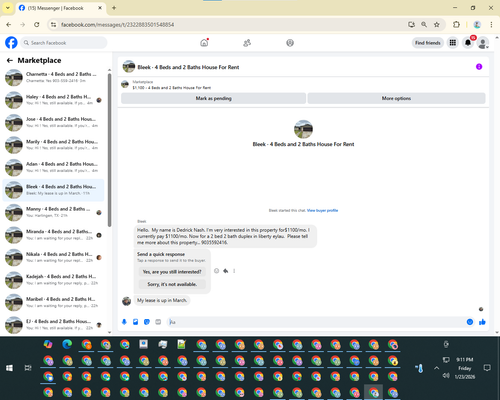Go to the Facebook Home tab
The image size is (500, 400).
(x=204, y=43)
